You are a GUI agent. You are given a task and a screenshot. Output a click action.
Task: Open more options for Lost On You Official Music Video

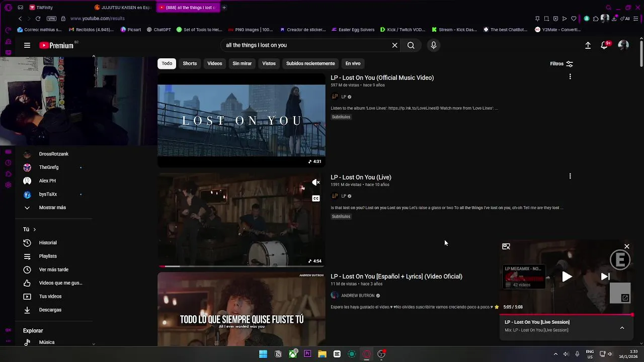(570, 76)
